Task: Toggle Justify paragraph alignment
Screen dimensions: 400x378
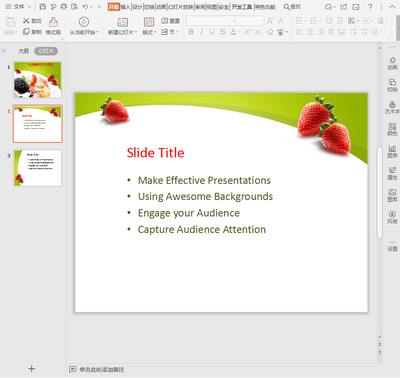Action: pyautogui.click(x=331, y=32)
